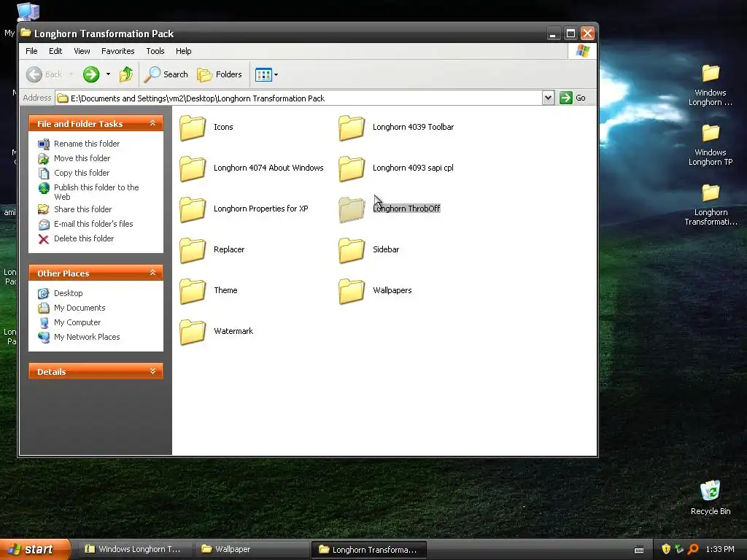Click the Longhorn Transforma... taskbar button
Screen dimensions: 747x560
368,550
